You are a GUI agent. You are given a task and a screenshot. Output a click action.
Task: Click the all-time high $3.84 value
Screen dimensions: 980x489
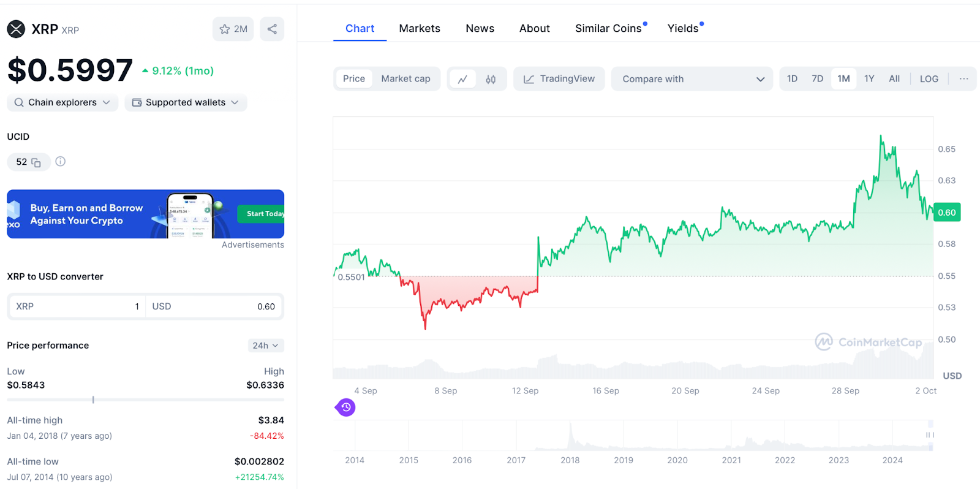[x=271, y=420]
